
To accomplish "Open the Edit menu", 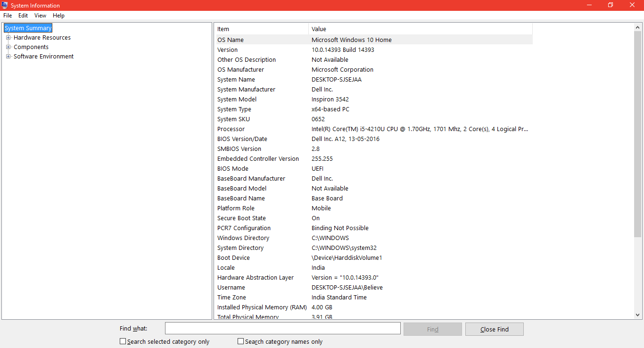I will [23, 15].
